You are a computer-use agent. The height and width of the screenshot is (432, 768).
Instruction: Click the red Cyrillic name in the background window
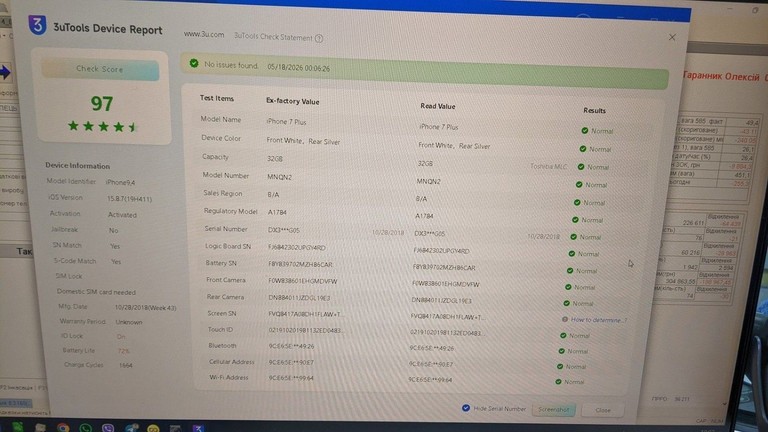724,76
